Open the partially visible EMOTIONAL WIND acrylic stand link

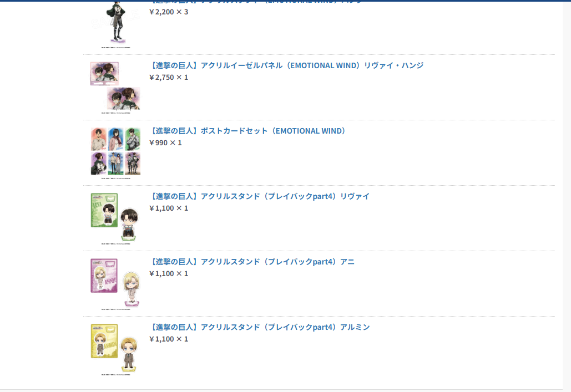pos(256,2)
